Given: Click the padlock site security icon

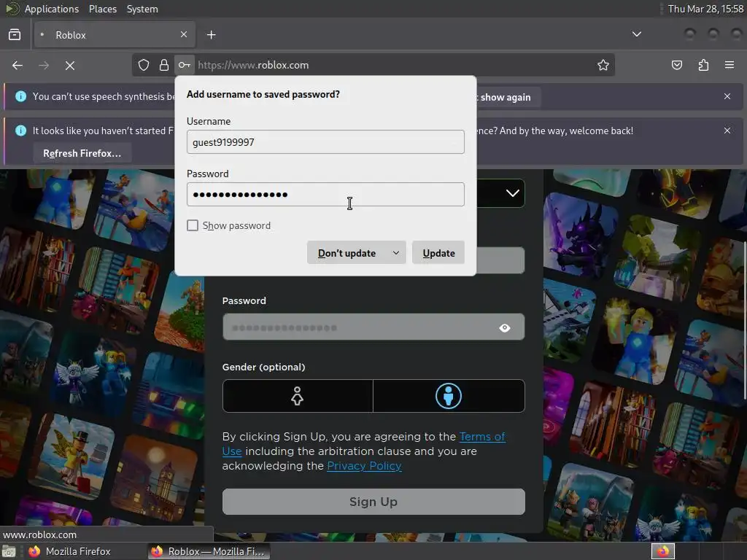Looking at the screenshot, I should [164, 65].
